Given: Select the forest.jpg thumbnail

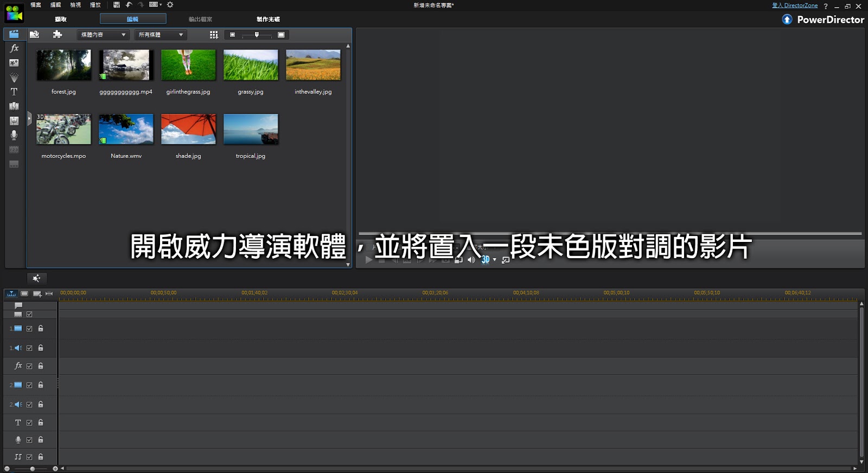Looking at the screenshot, I should [x=64, y=65].
